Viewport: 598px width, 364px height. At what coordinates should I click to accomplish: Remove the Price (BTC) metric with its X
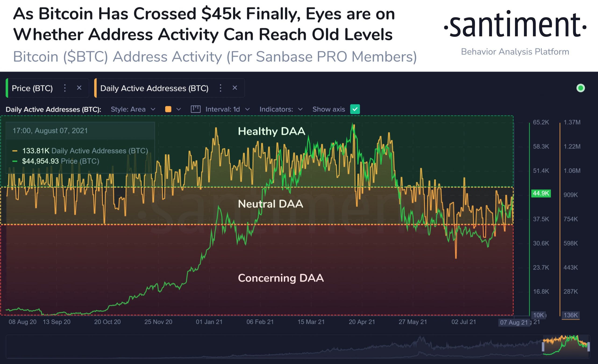coord(79,88)
